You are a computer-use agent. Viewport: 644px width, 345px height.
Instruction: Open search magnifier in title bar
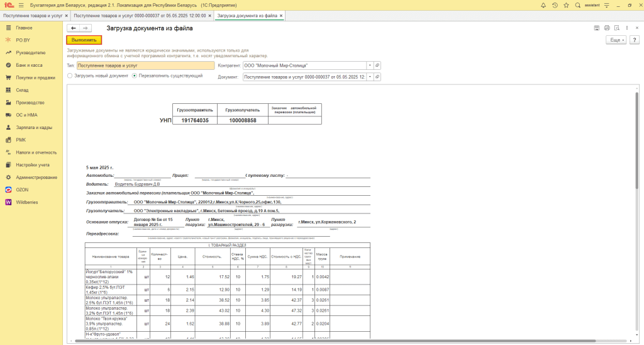pyautogui.click(x=578, y=5)
